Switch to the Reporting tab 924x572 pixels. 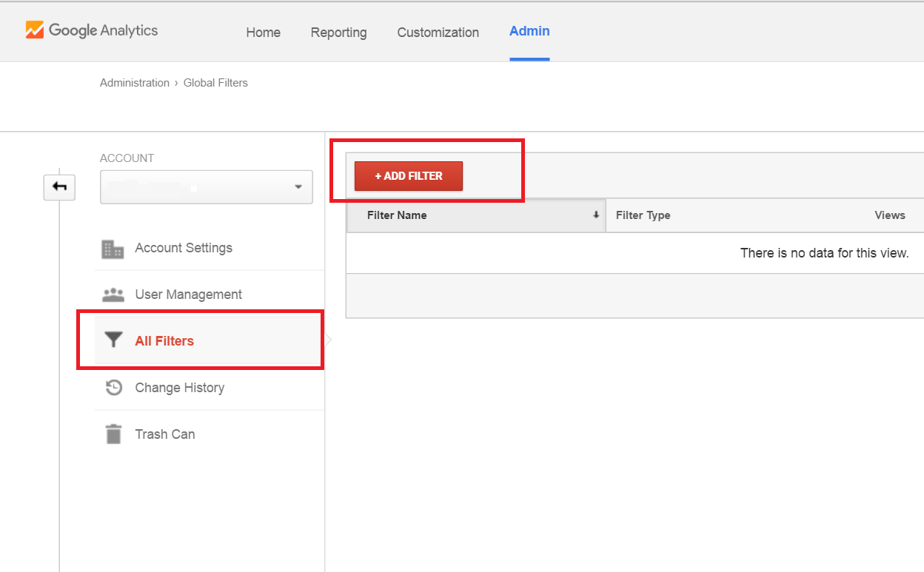[338, 33]
